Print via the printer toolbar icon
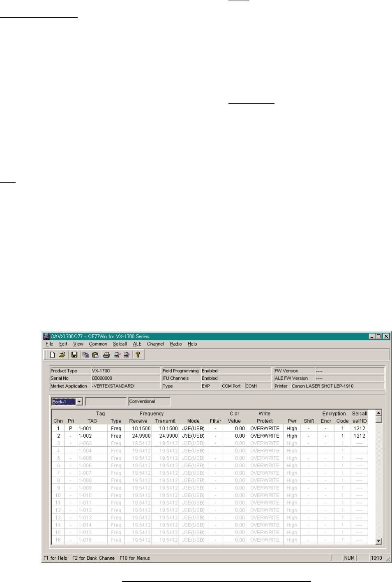The image size is (392, 582). 106,355
